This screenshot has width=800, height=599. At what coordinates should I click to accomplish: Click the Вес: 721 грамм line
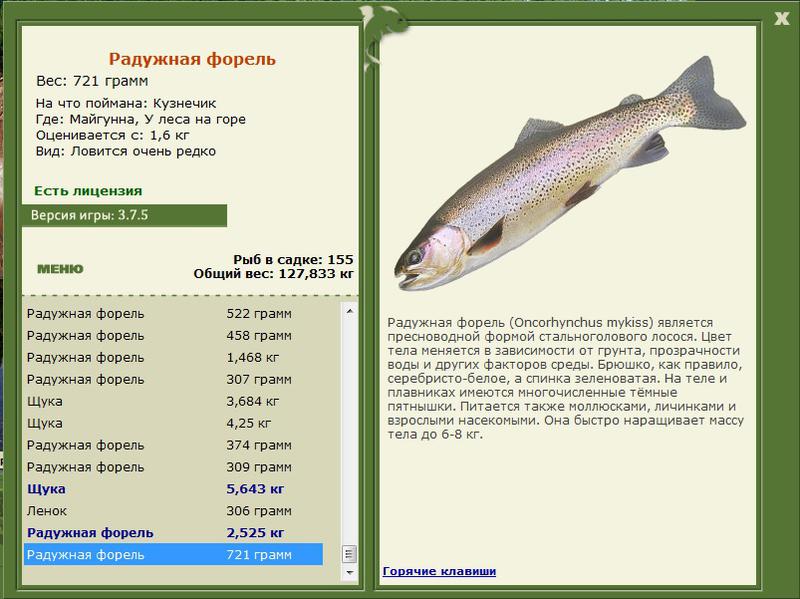(x=92, y=81)
